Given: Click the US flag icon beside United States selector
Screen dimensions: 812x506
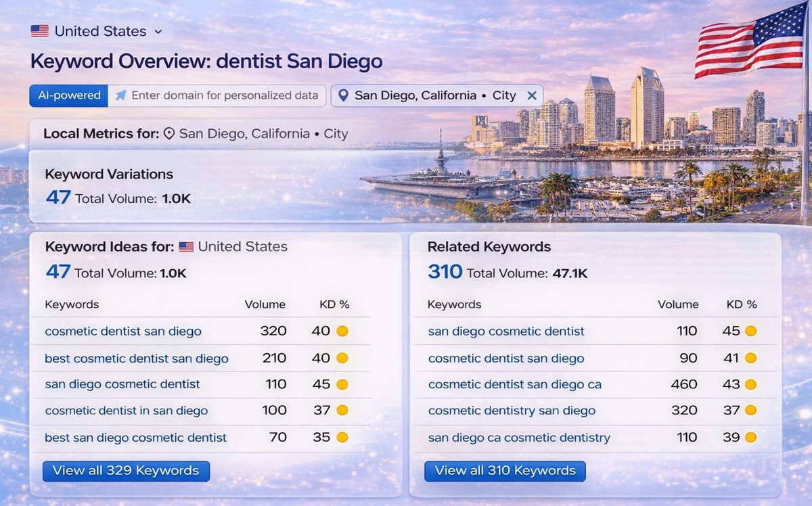Looking at the screenshot, I should 40,30.
